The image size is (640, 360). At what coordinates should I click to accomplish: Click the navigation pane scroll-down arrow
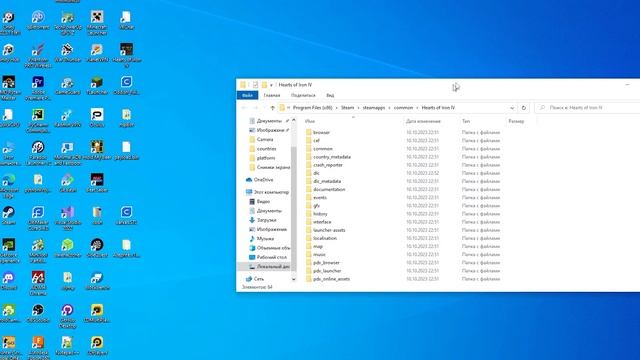(293, 279)
